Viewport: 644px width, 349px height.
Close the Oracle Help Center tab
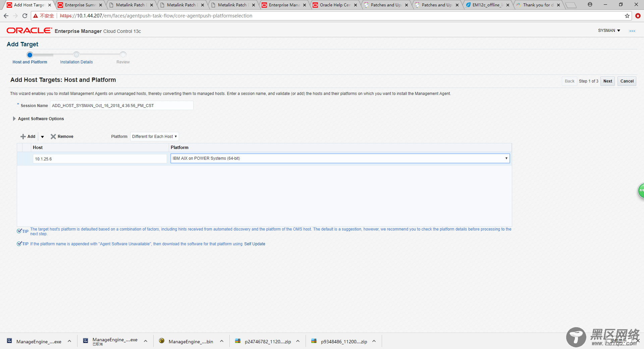tap(356, 5)
